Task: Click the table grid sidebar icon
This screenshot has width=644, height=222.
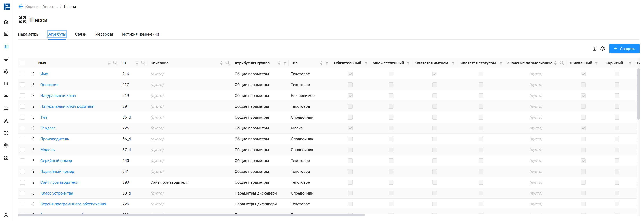Action: 6,47
